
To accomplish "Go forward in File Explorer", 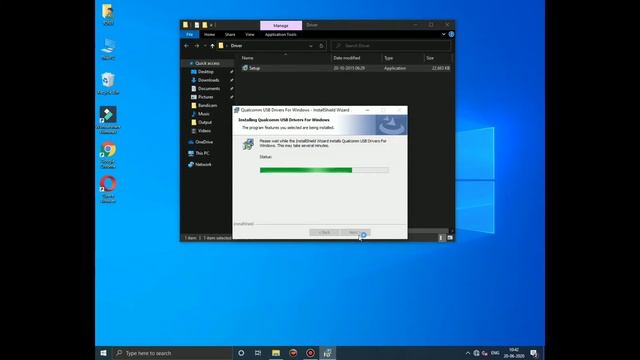I will 197,46.
